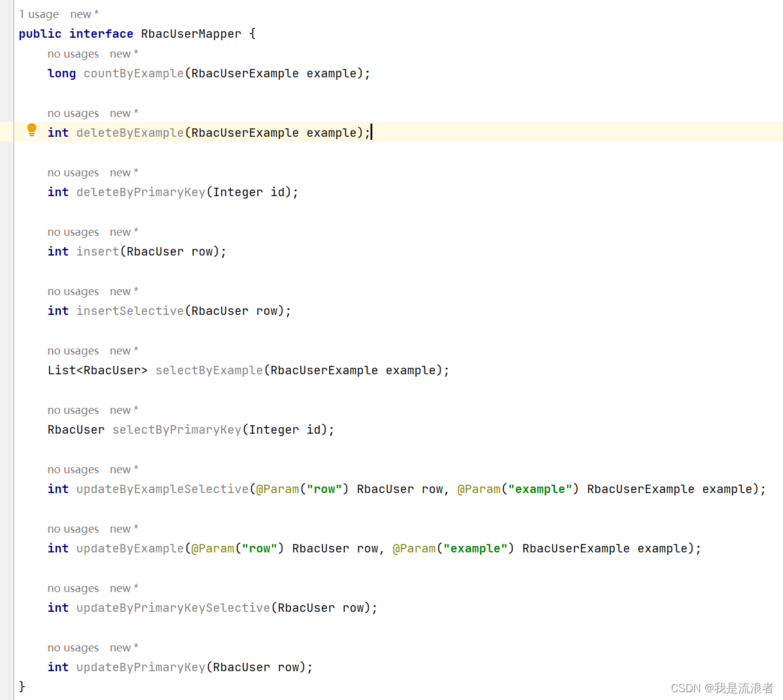Click RbacUserExample parameter type in countByExample

click(245, 73)
